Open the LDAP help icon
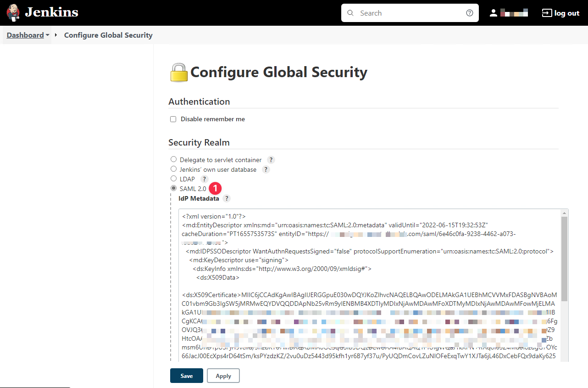Viewport: 588px width, 388px height. coord(204,179)
